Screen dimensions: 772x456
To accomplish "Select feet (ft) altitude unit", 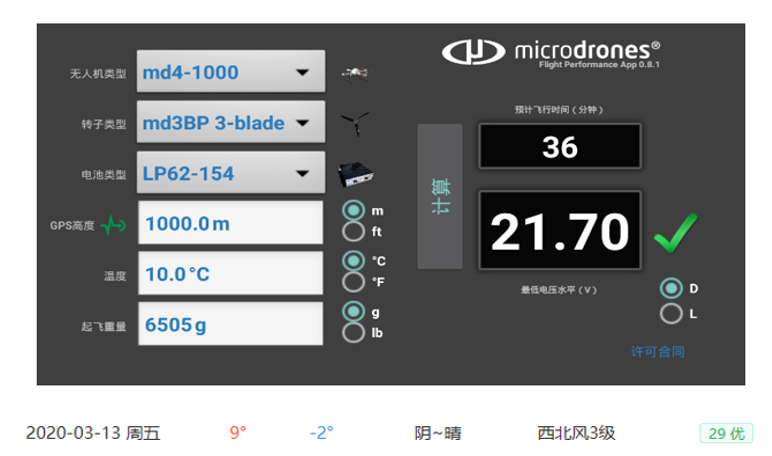I will click(353, 231).
